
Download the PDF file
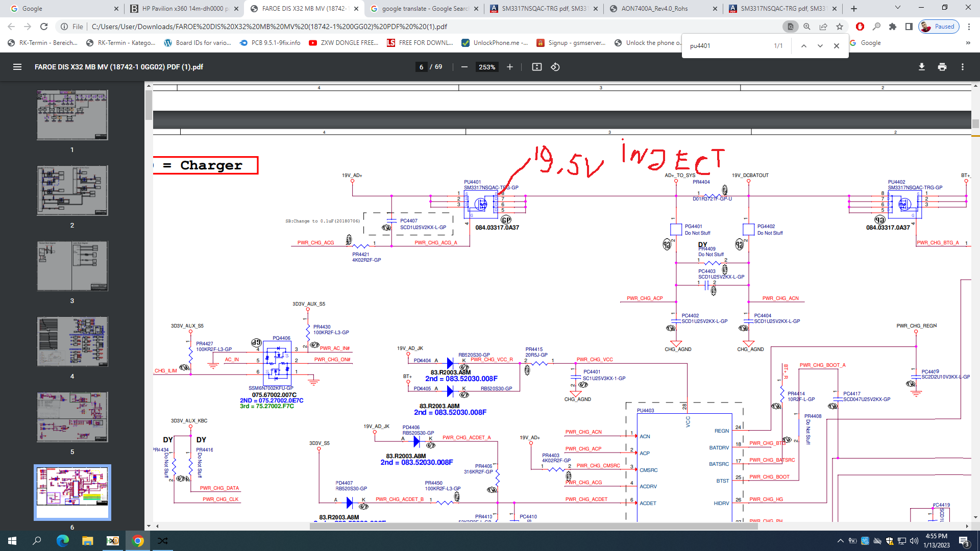point(921,67)
